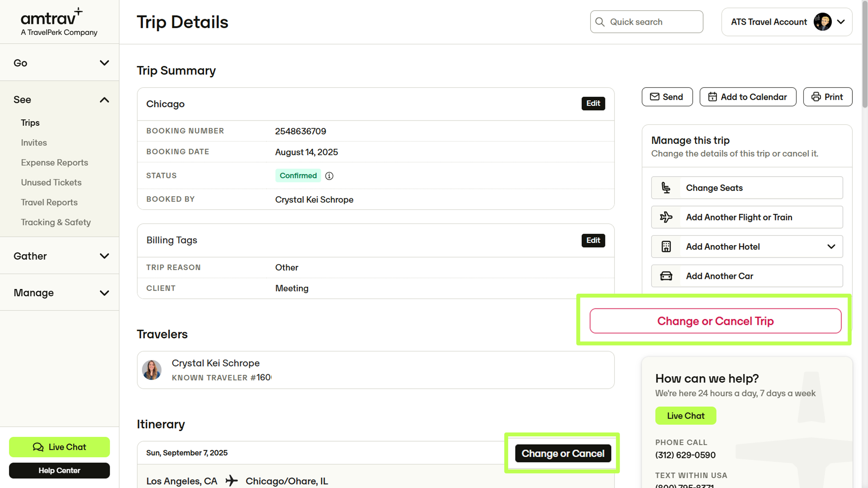This screenshot has width=868, height=488.
Task: Collapse the See section chevron
Action: (x=104, y=100)
